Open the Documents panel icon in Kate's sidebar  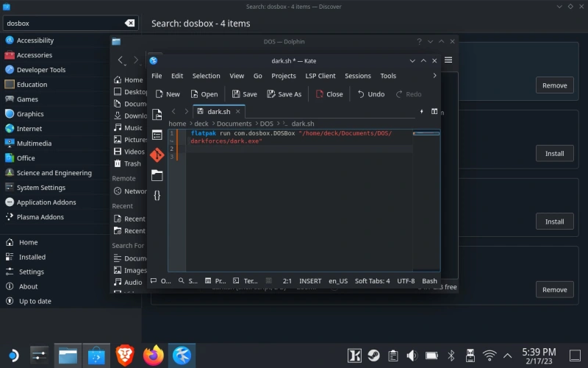coord(157,114)
